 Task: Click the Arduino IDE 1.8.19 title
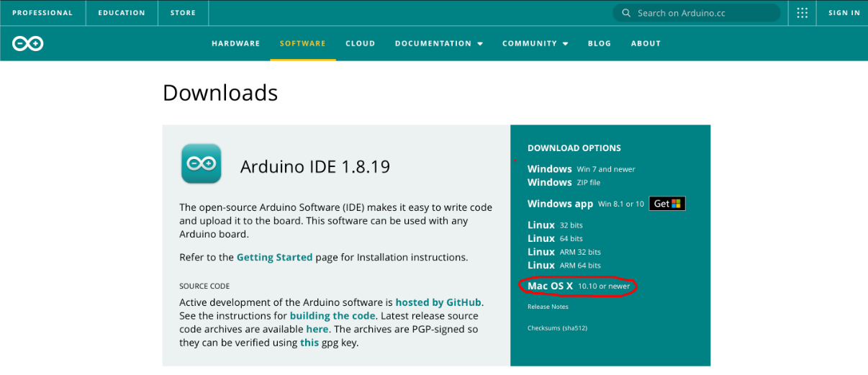[x=315, y=167]
